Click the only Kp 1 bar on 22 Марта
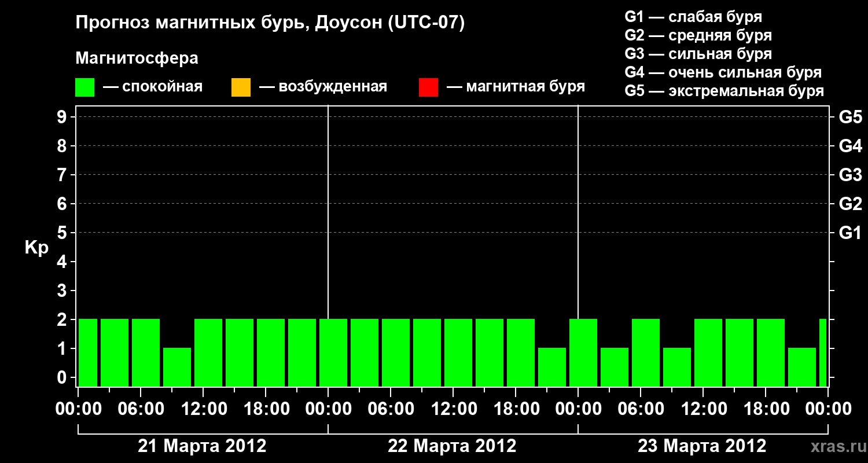Image resolution: width=868 pixels, height=463 pixels. [552, 367]
